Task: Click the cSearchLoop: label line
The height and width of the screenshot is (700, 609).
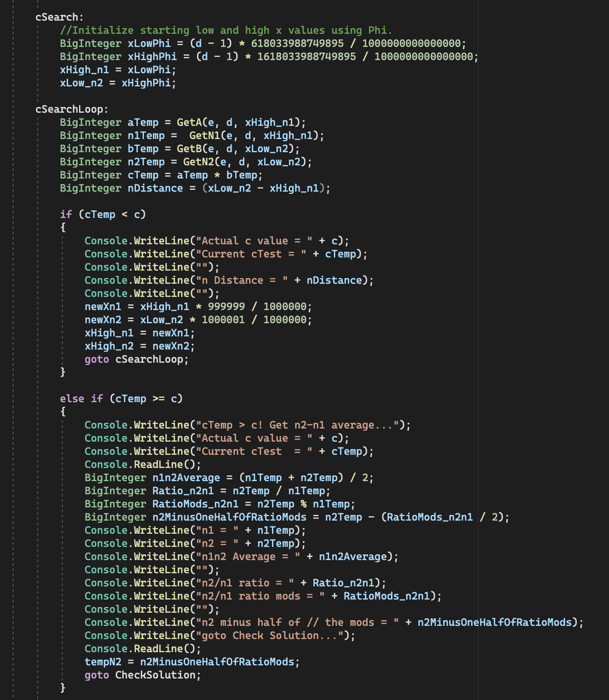Action: (72, 109)
